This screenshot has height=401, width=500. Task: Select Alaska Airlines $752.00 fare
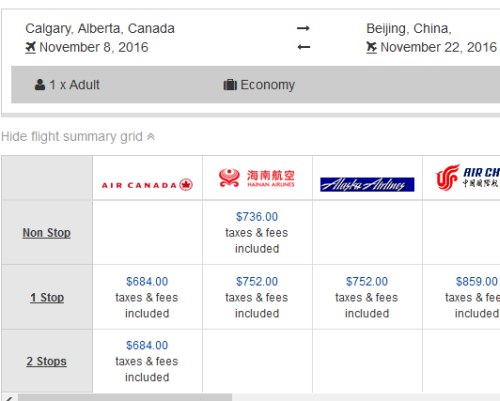click(367, 281)
